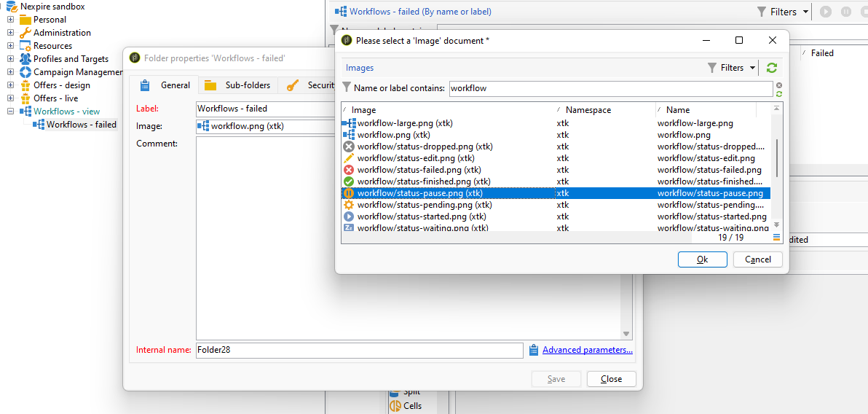
Task: Select the status-pending gear icon
Action: point(349,205)
